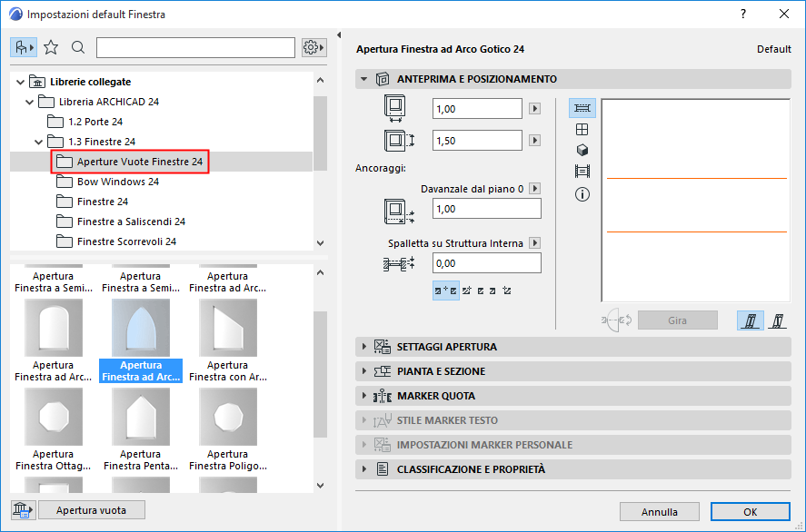The height and width of the screenshot is (532, 806).
Task: Expand the Settaggi Apertura panel
Action: click(x=364, y=347)
